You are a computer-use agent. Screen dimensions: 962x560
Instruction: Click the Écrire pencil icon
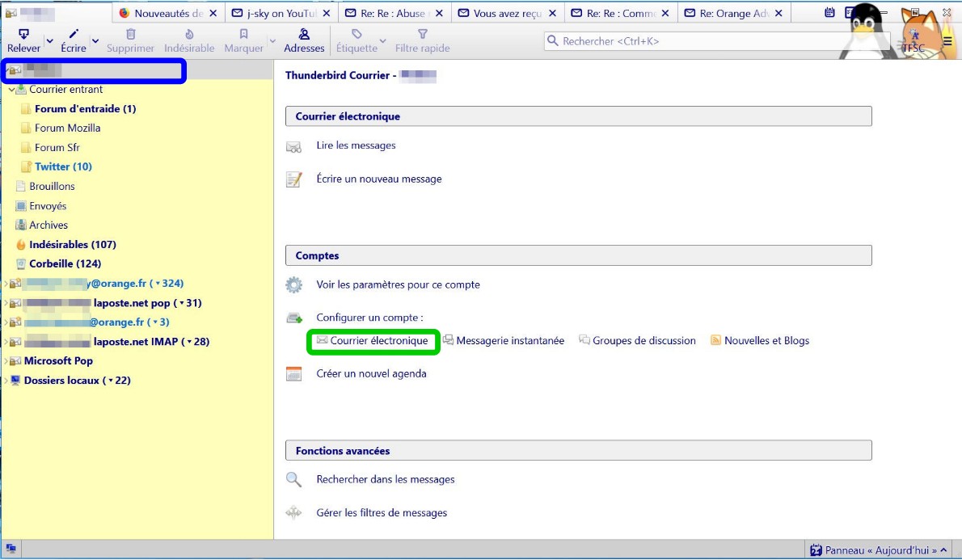coord(74,35)
